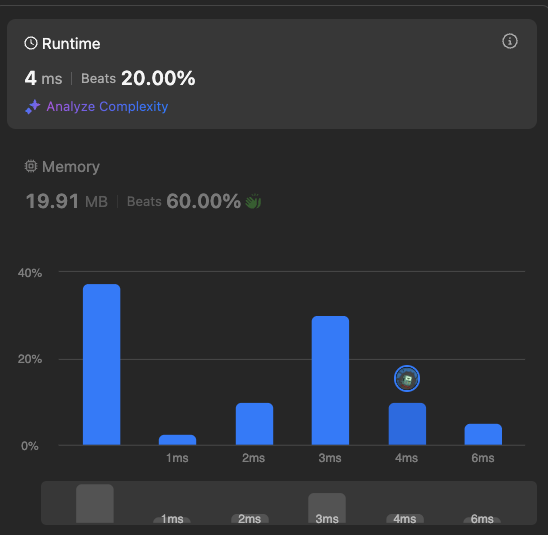Select the 1ms bar in the chart
548x535 pixels.
coord(178,440)
